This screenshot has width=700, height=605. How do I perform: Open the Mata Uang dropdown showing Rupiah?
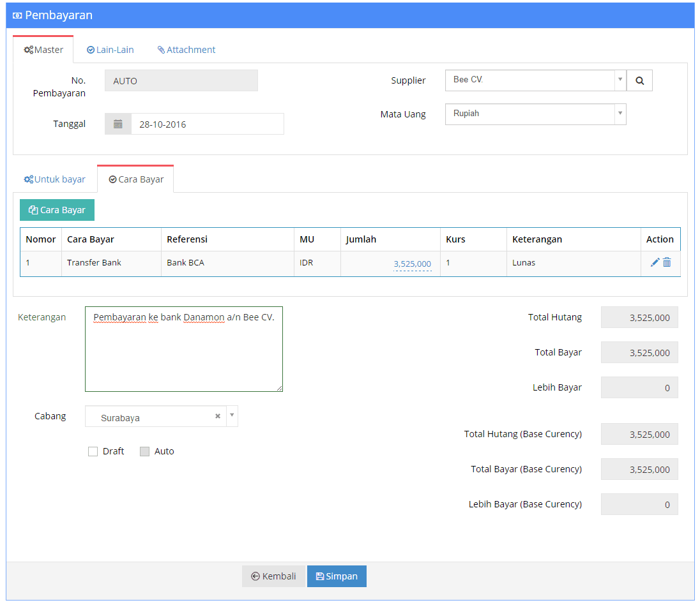point(535,114)
